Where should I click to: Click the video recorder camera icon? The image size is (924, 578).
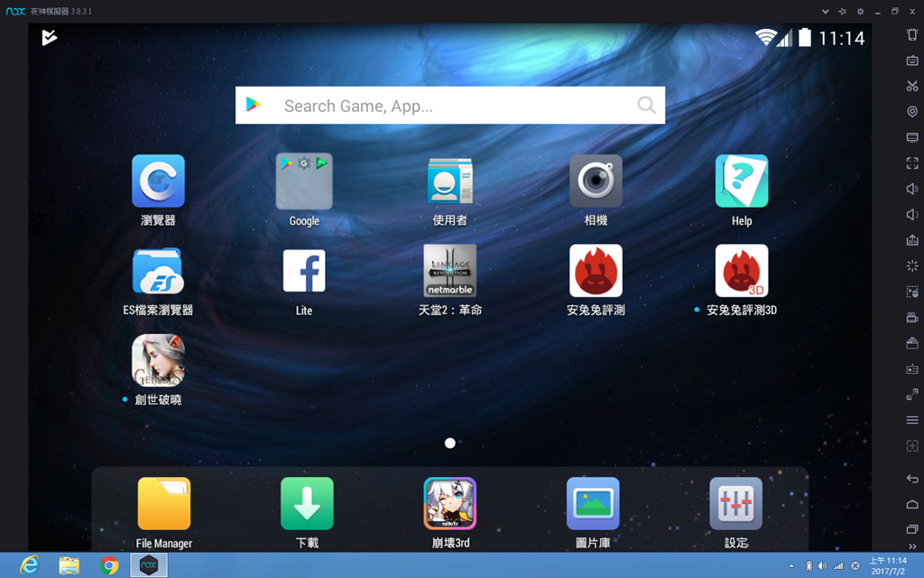coord(912,318)
